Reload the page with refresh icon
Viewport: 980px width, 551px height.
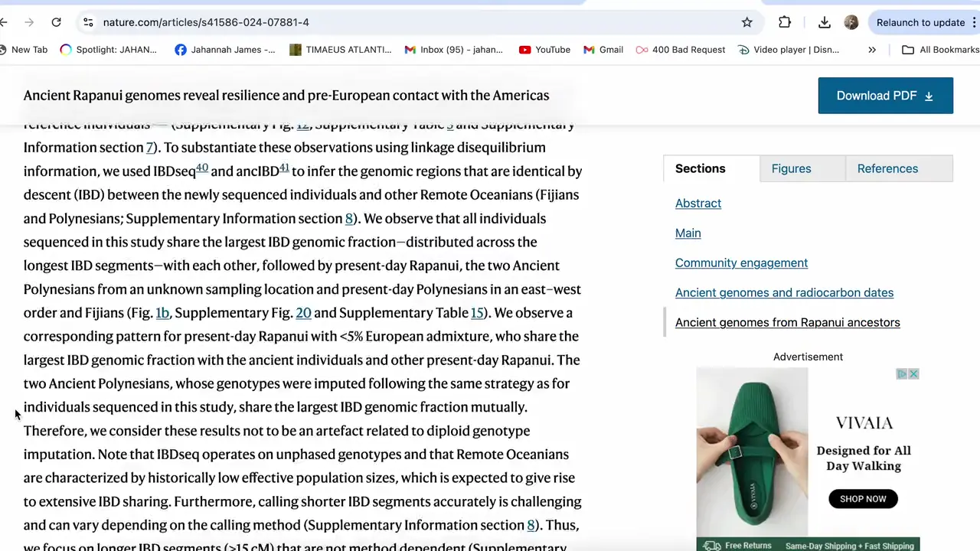(x=56, y=22)
